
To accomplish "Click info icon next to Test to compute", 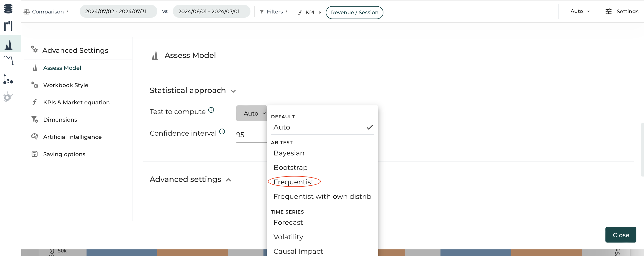I will tap(211, 110).
